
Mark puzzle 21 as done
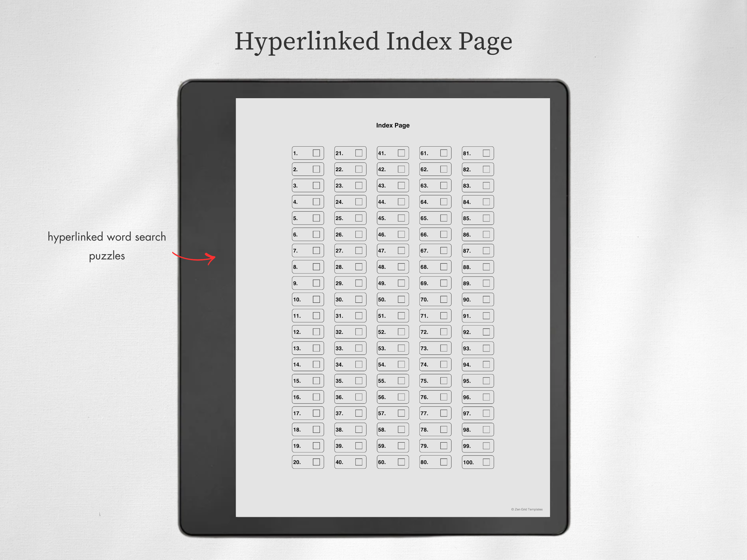(x=359, y=153)
